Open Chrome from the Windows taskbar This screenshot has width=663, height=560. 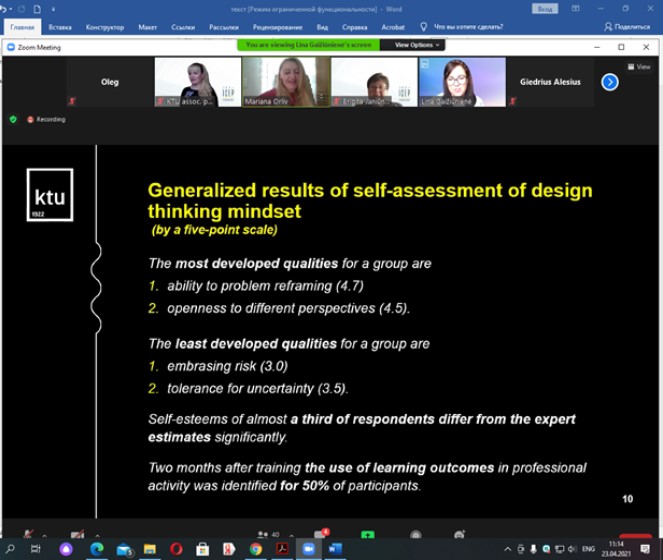[257, 549]
